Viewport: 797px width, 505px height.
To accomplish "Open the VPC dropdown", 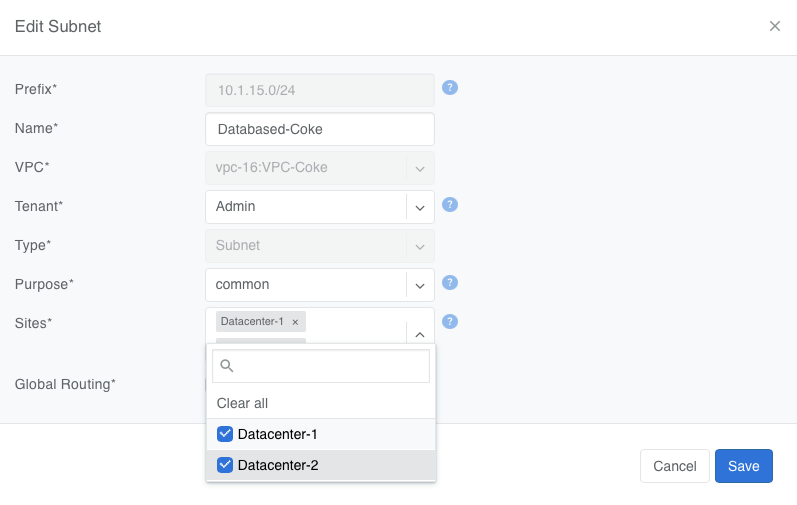I will pyautogui.click(x=420, y=168).
